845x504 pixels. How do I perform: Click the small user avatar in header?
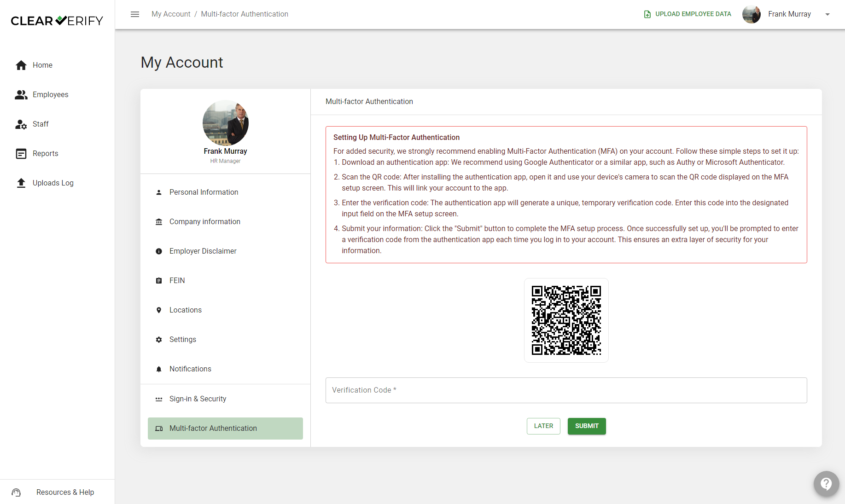752,14
